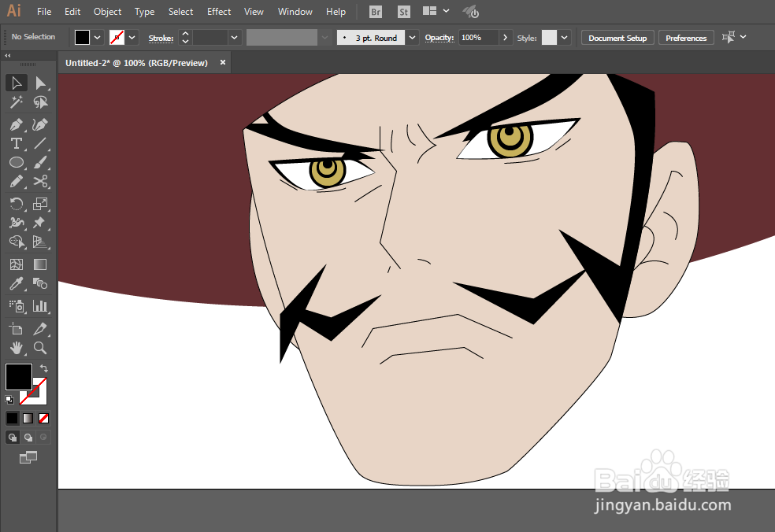This screenshot has width=775, height=532.
Task: Reset to default fill and stroke
Action: (x=9, y=400)
